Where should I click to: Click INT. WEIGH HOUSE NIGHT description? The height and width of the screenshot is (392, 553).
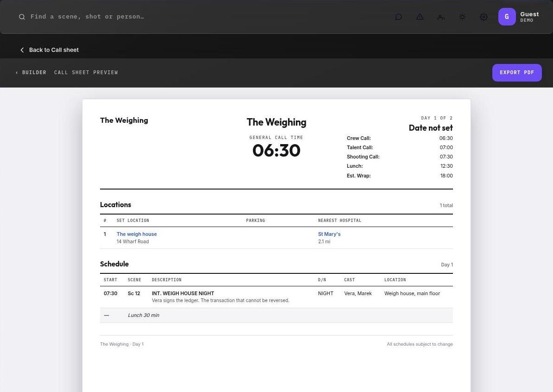(182, 294)
